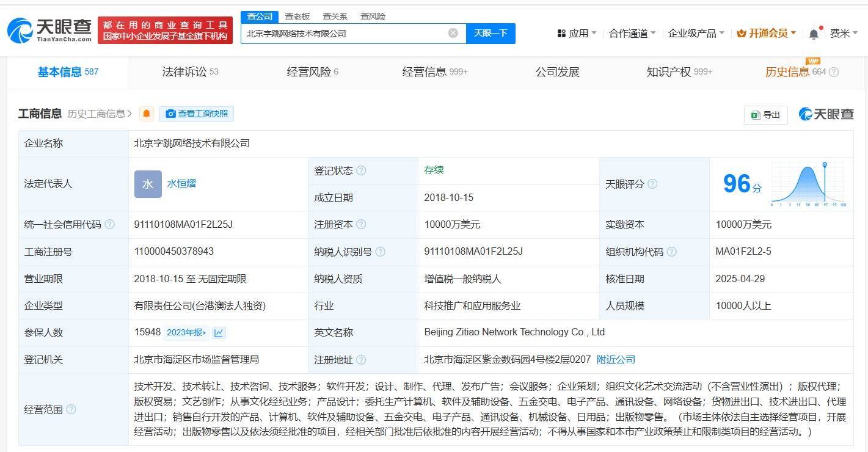Click the TianYanCha watermark logo beside 导出
Image resolution: width=868 pixels, height=452 pixels.
(x=826, y=114)
